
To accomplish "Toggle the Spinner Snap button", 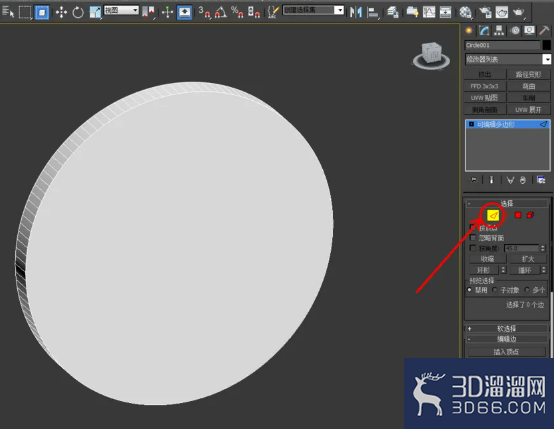I will 254,12.
